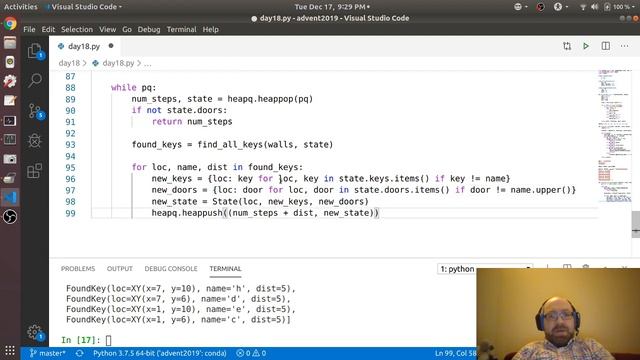Open the Selection menu
The image size is (640, 360).
[x=77, y=29]
